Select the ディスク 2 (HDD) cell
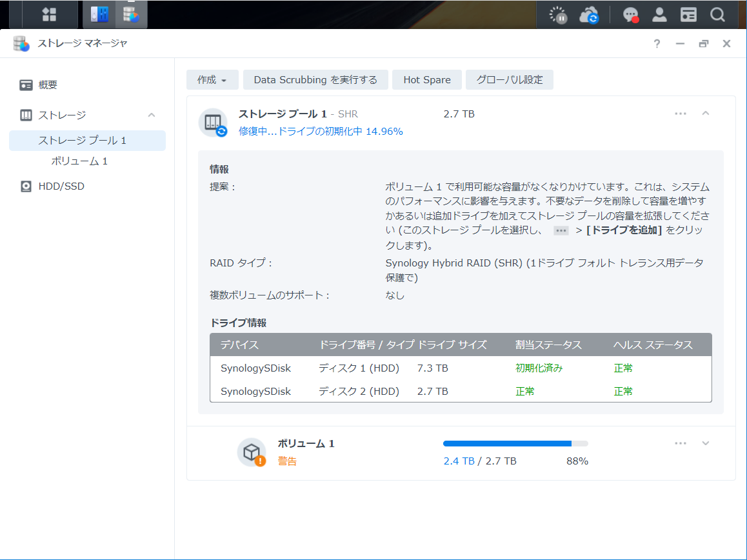The width and height of the screenshot is (747, 560). [x=359, y=392]
